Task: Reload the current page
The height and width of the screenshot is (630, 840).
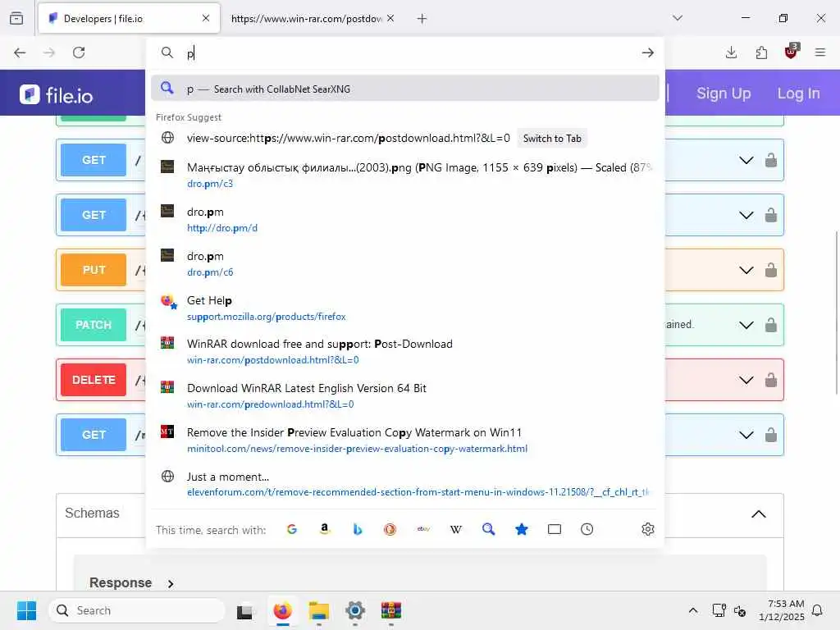Action: coord(79,52)
